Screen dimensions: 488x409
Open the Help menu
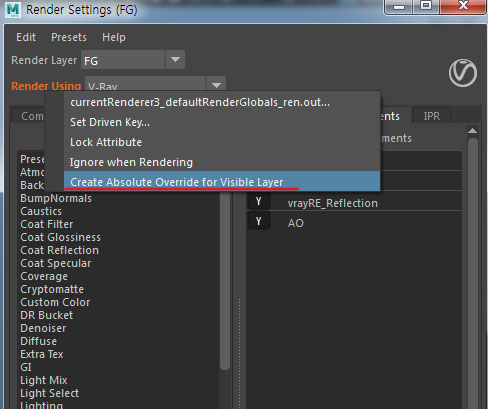[x=114, y=37]
